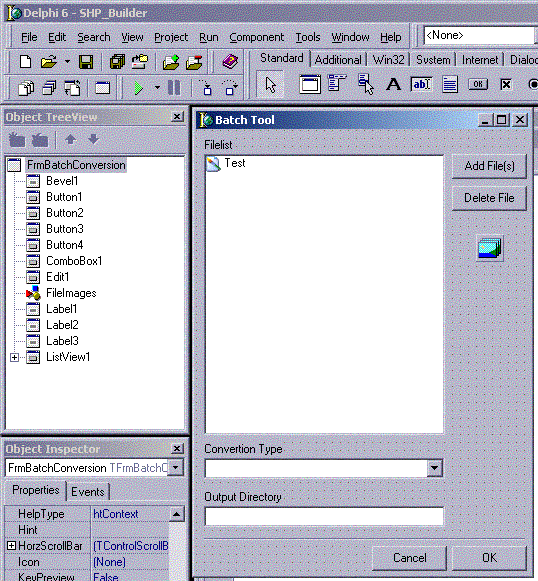Click the New Items toolbar icon
538x581 pixels.
(x=25, y=62)
